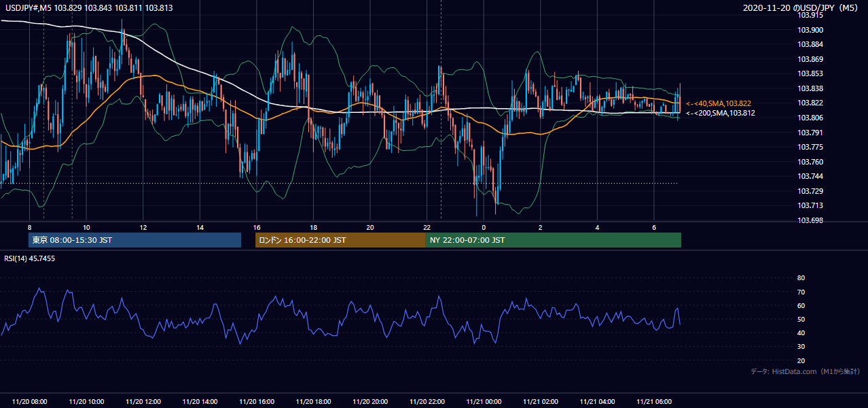Click hour label 4 under price chart
Image resolution: width=868 pixels, height=408 pixels.
(x=597, y=227)
